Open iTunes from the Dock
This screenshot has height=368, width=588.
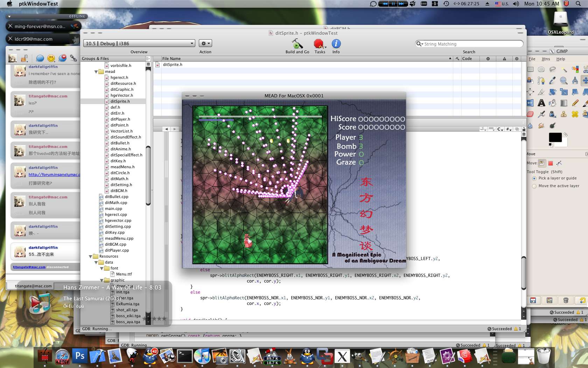click(202, 356)
